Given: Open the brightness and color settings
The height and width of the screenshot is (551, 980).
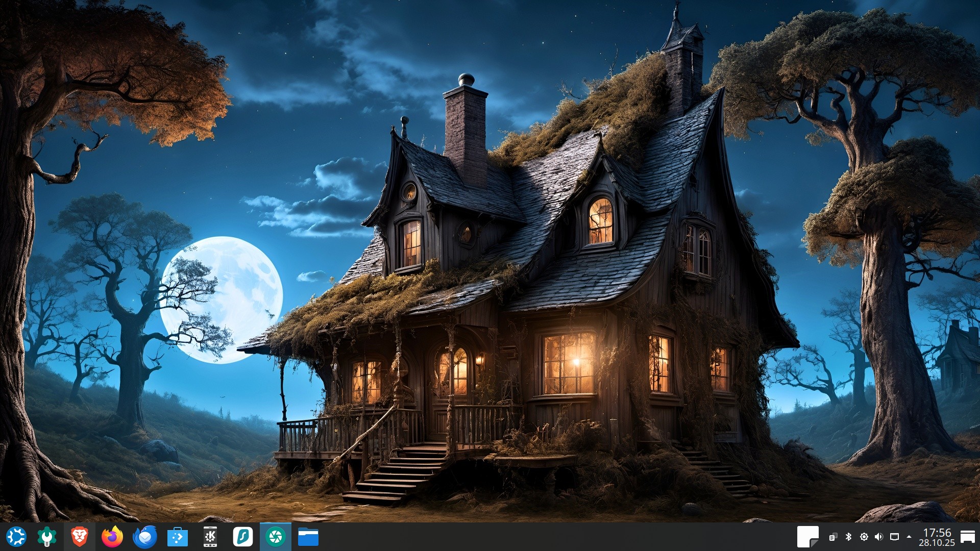Looking at the screenshot, I should (864, 537).
